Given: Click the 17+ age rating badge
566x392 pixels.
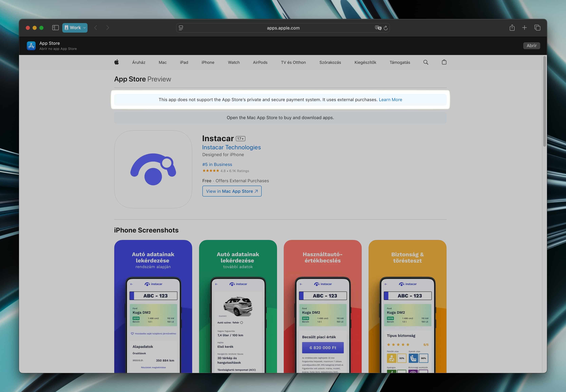Looking at the screenshot, I should [240, 138].
